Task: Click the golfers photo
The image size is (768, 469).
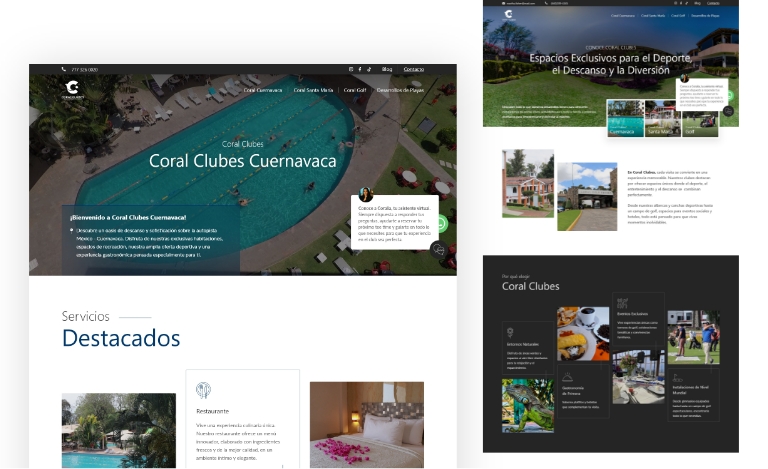Action: tap(694, 337)
